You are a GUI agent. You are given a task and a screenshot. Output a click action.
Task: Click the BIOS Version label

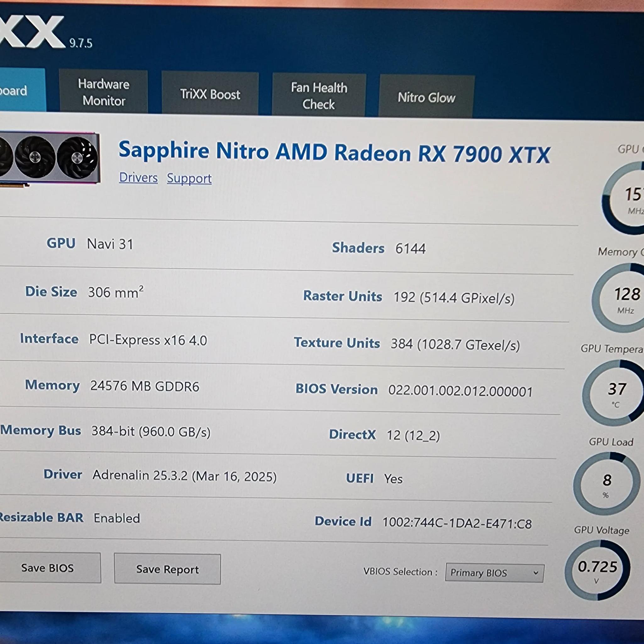tap(337, 389)
